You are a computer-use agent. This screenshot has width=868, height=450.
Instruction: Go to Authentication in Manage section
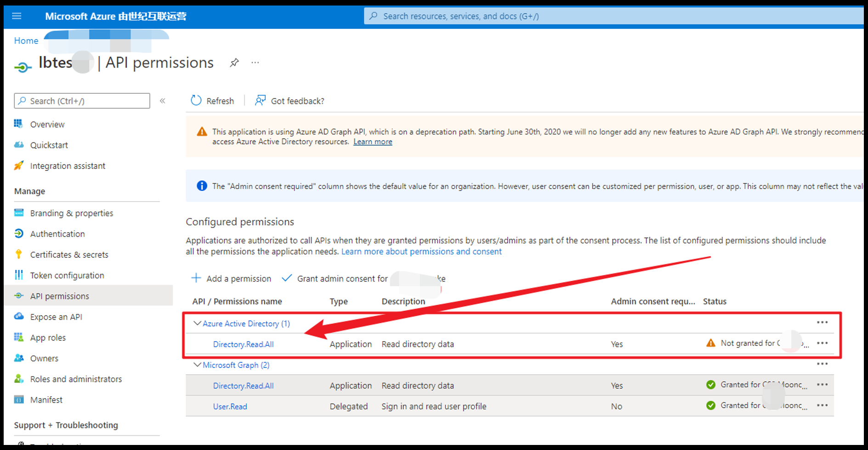[x=57, y=234]
